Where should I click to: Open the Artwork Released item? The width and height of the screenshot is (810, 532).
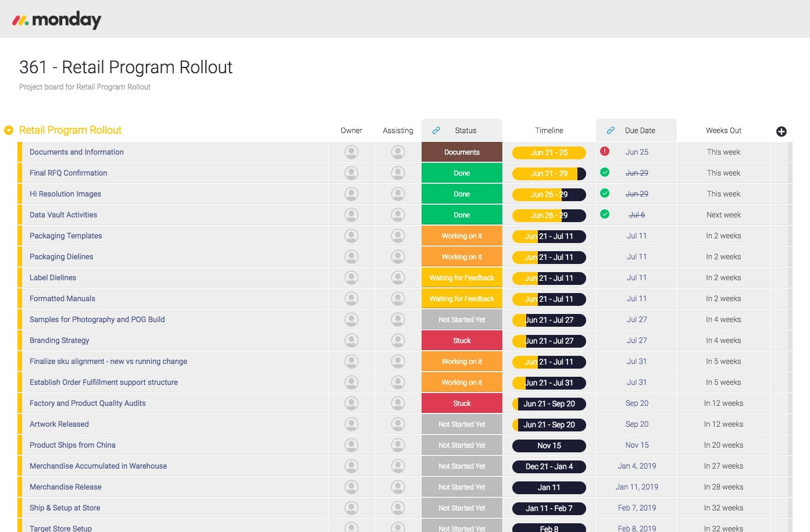(x=59, y=424)
